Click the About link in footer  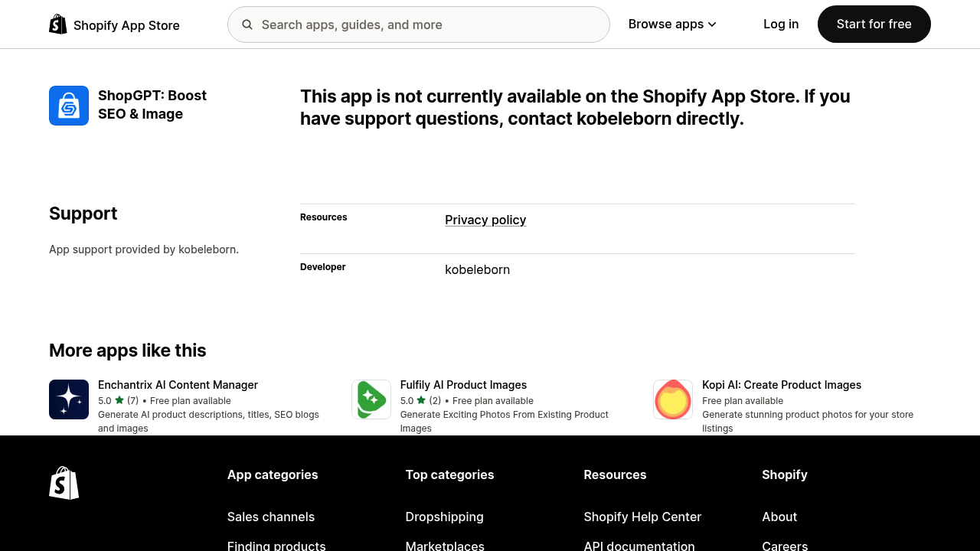779,517
